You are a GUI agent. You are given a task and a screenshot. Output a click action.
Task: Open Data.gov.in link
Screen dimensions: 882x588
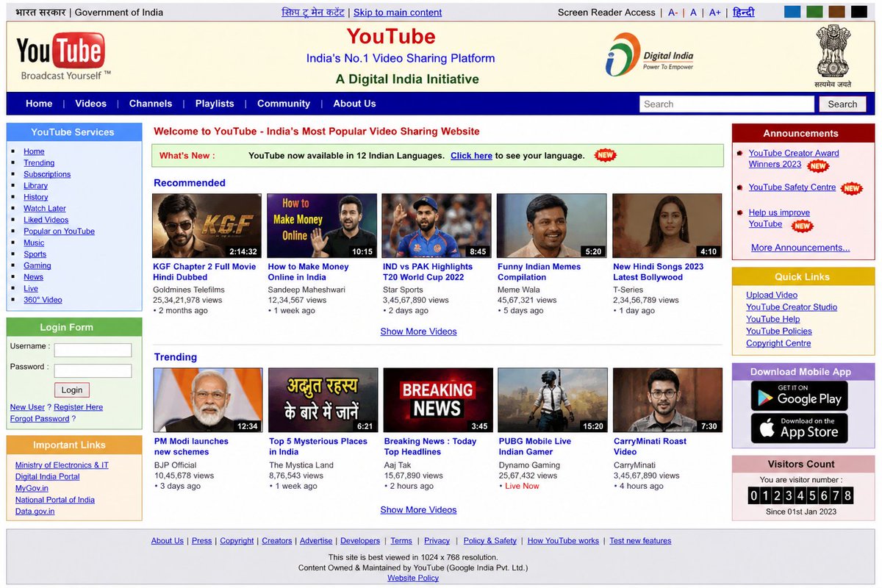tap(35, 512)
